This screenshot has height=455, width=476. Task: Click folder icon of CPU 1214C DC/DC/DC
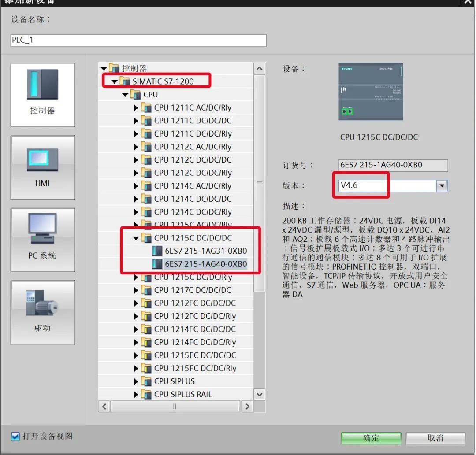coord(146,199)
